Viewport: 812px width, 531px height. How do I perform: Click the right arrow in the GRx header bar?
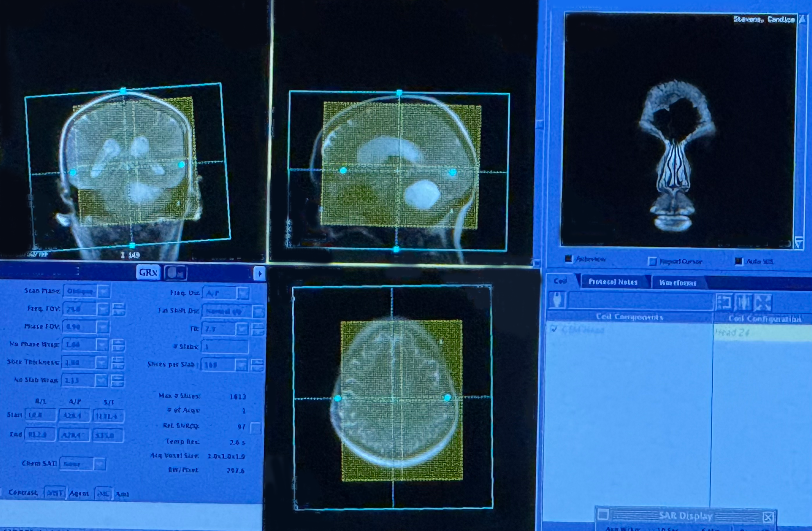coord(259,273)
